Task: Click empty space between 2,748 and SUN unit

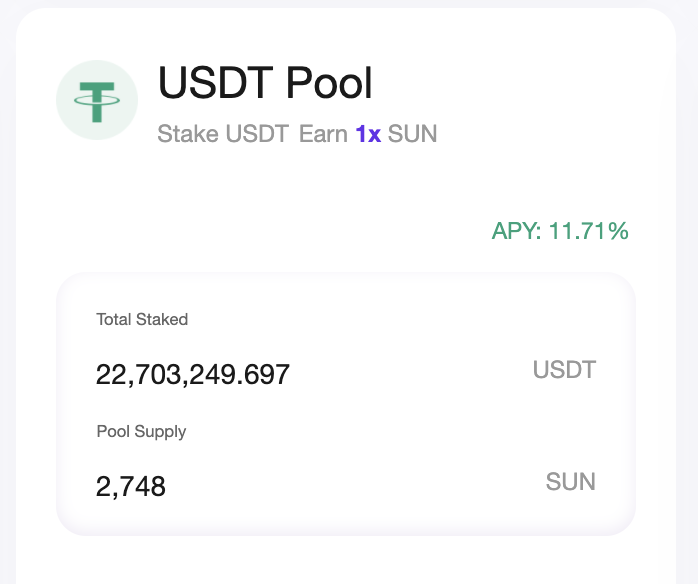Action: tap(356, 485)
